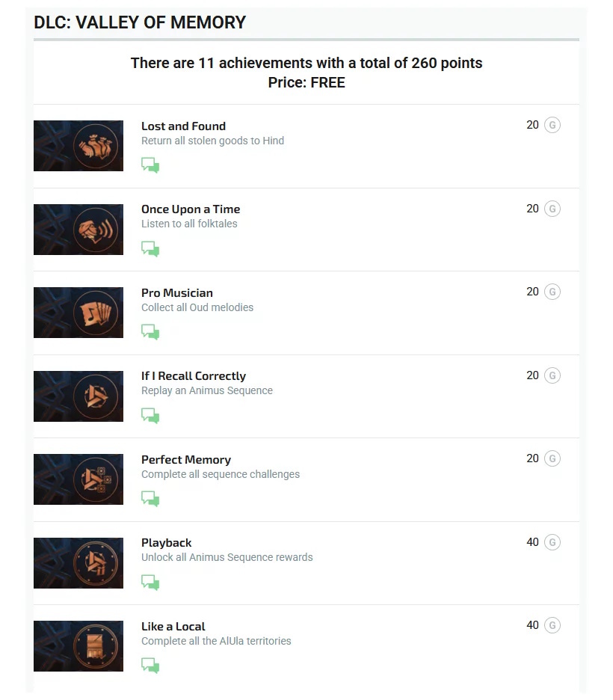The width and height of the screenshot is (613, 700).
Task: Open the Lost and Found achievement page
Action: tap(183, 126)
